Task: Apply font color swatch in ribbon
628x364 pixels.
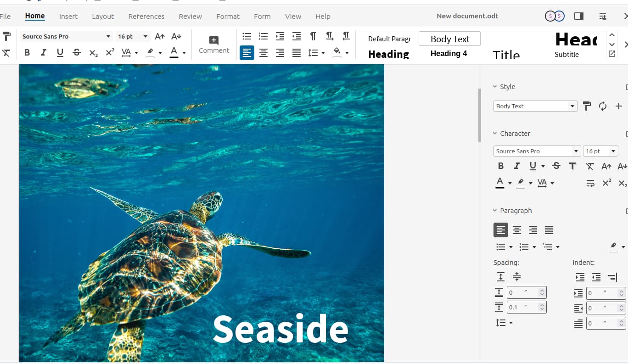Action: point(174,53)
